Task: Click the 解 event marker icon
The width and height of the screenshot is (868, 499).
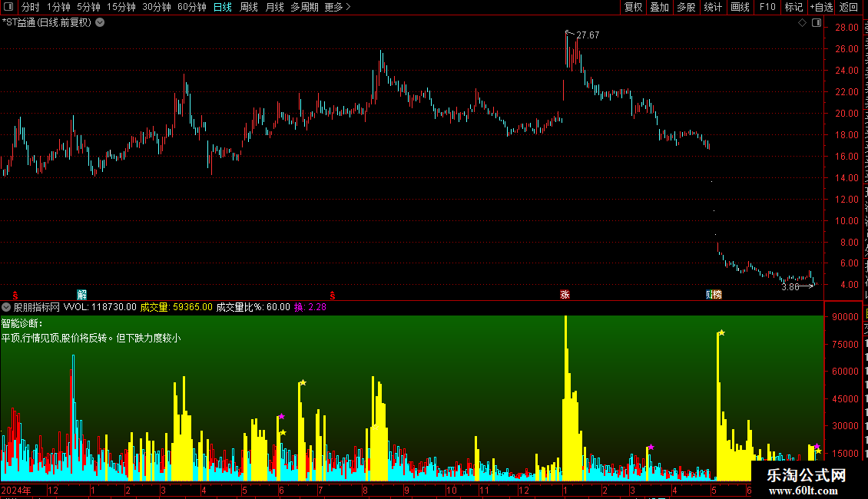Action: [82, 294]
